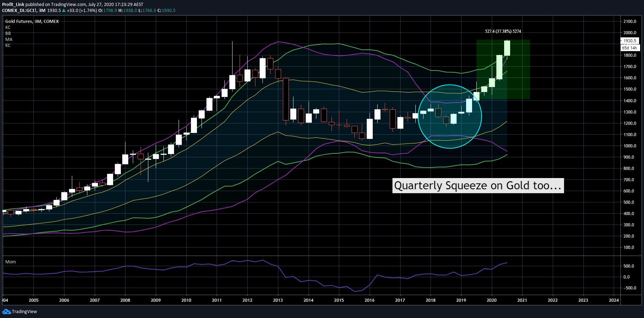644x318 pixels.
Task: Click the TradingView cloud logo icon
Action: 6,312
